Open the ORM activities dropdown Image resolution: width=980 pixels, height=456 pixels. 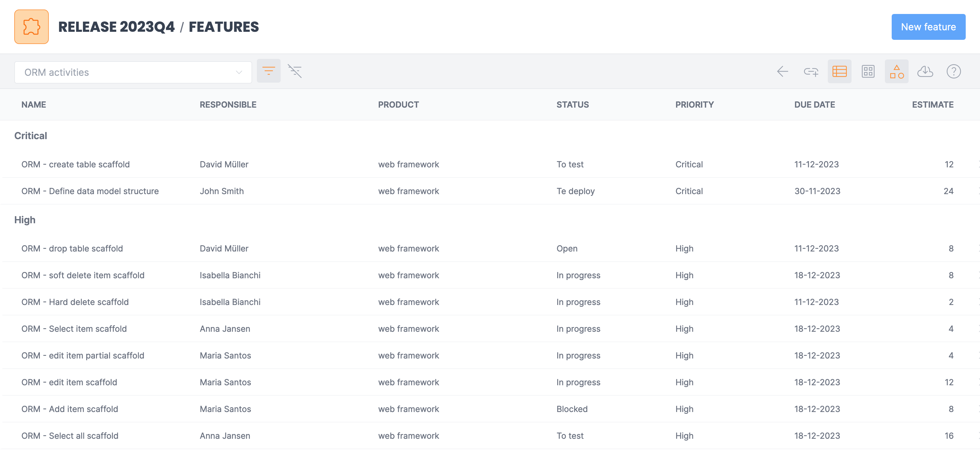[x=133, y=72]
